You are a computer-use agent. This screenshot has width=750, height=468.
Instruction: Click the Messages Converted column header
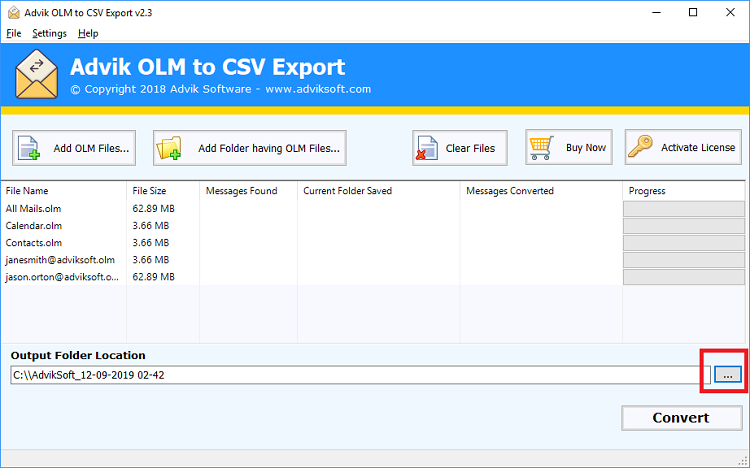[x=510, y=190]
